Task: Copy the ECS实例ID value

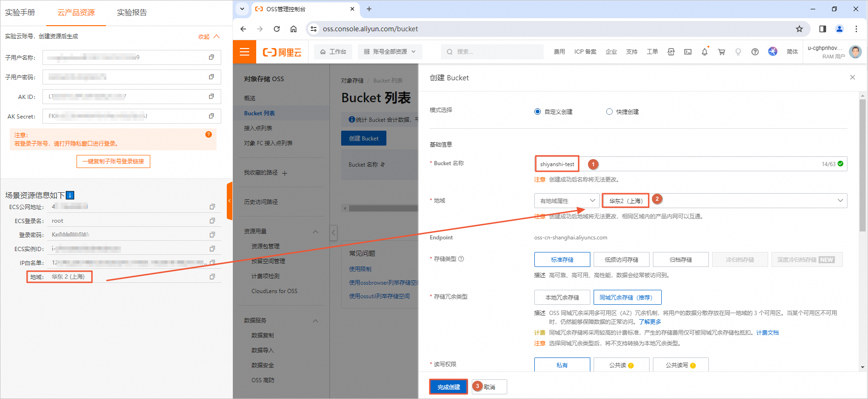Action: click(212, 249)
